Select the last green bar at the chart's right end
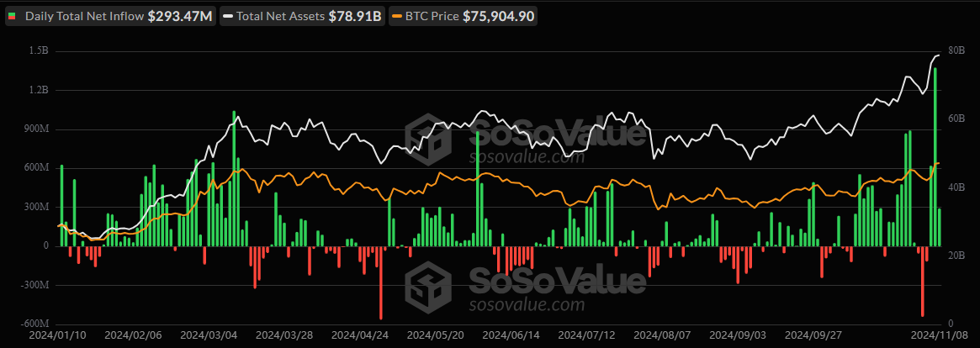The width and height of the screenshot is (980, 348). [x=939, y=228]
